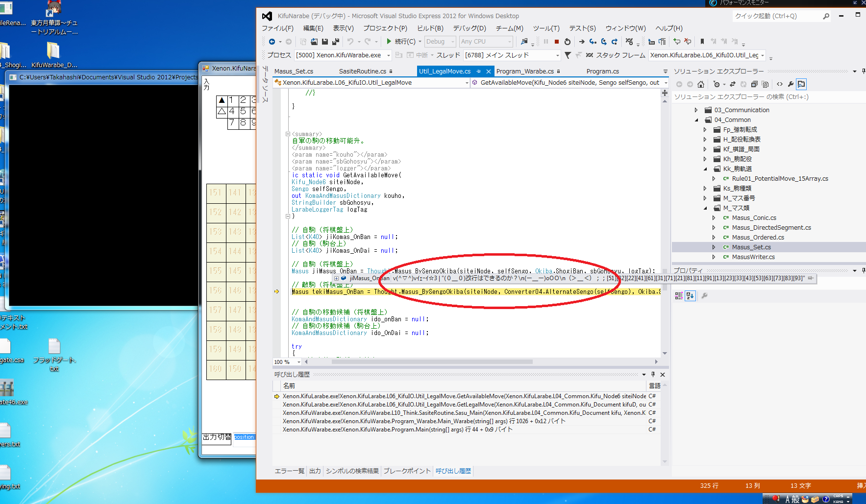The width and height of the screenshot is (866, 504).
Task: Click the Save All toolbar icon
Action: click(336, 42)
